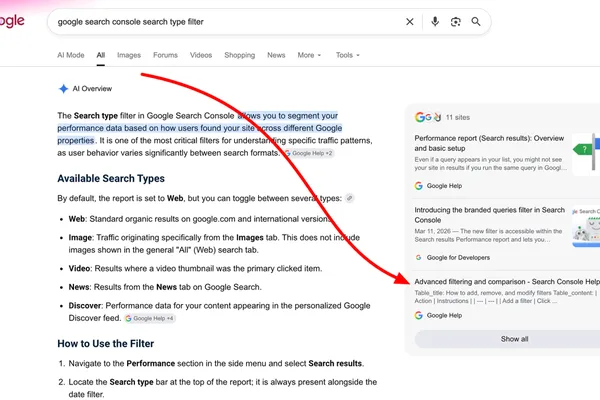This screenshot has width=600, height=400.
Task: Start voice search with the microphone icon
Action: 435,22
